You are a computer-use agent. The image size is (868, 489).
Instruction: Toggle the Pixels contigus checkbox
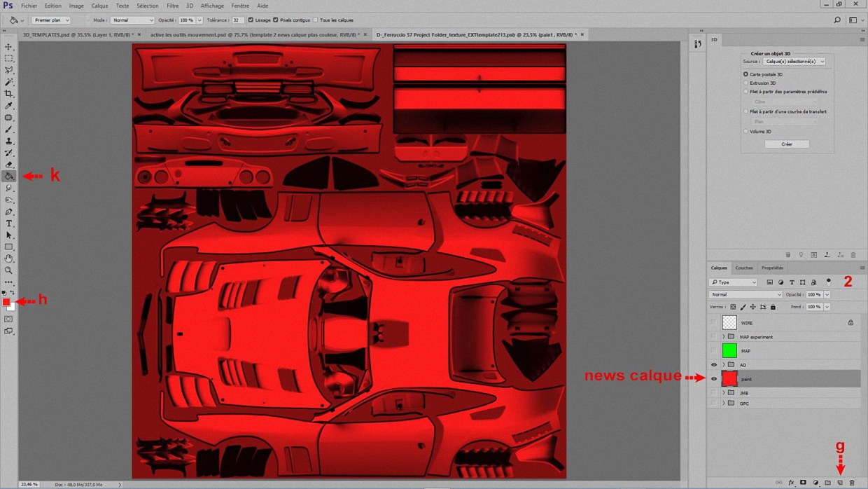point(275,20)
